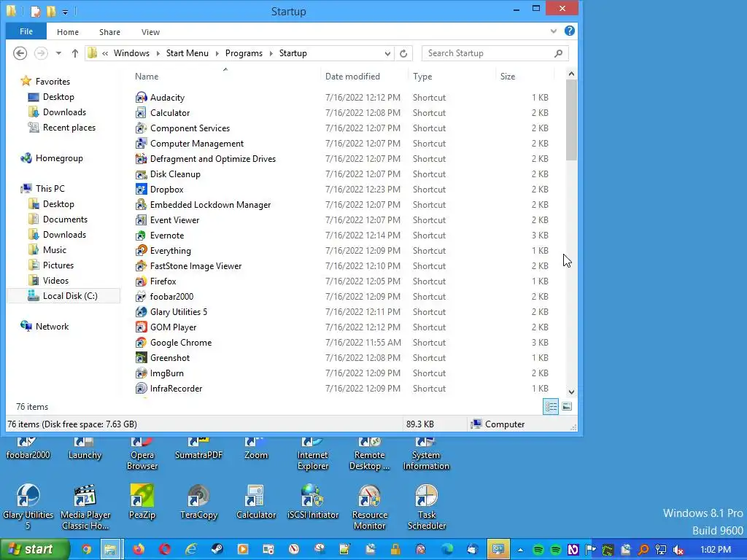
Task: Click the file list scrollbar up arrow
Action: pos(571,74)
